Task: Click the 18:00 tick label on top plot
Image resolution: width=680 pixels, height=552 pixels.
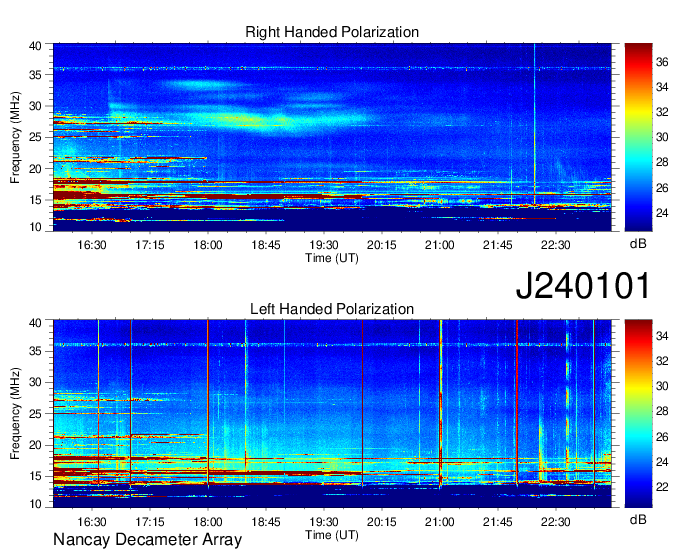Action: (x=208, y=245)
